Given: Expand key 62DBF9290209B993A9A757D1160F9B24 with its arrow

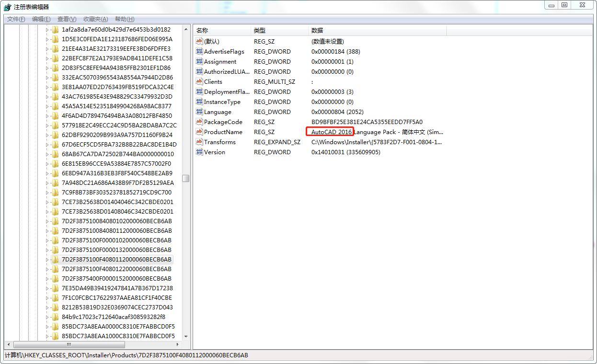Looking at the screenshot, I should pos(47,135).
